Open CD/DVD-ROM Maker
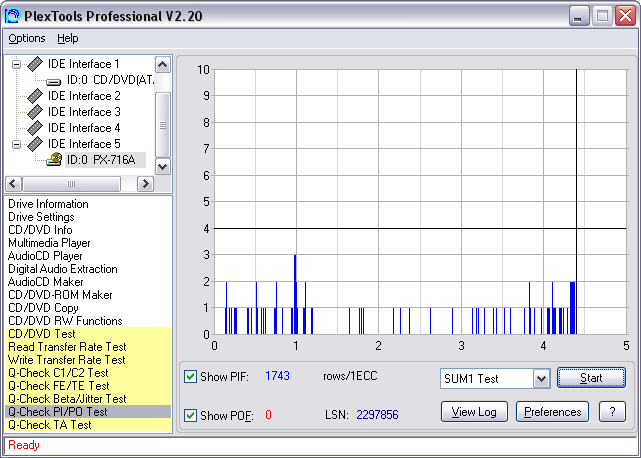 click(x=60, y=295)
